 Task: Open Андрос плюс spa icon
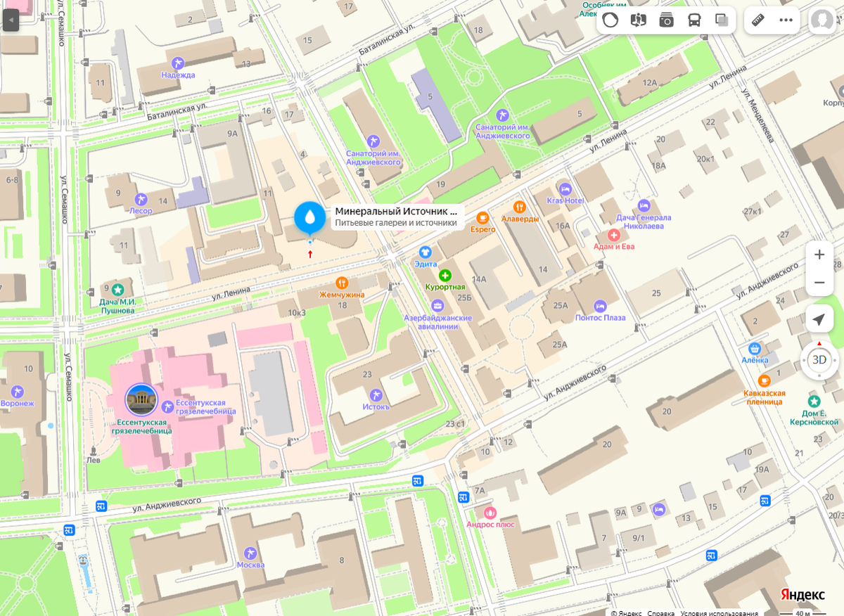(490, 512)
